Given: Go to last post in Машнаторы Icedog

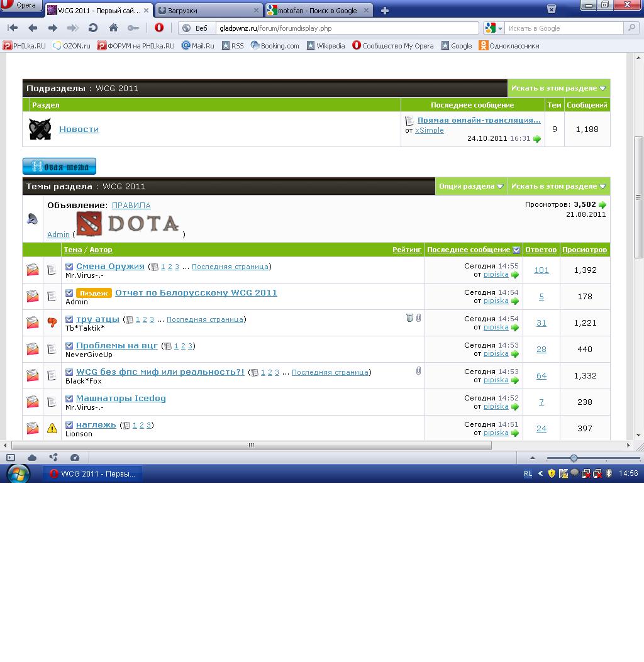Looking at the screenshot, I should (x=515, y=407).
